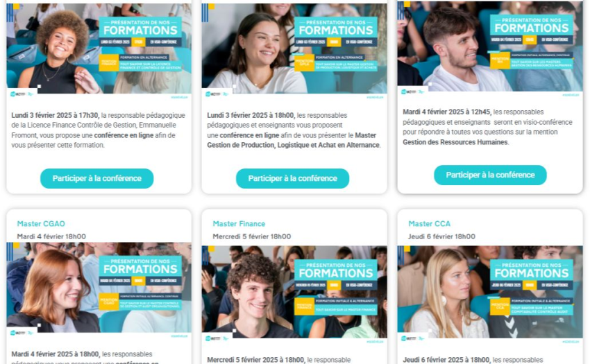Click Participer à la conférence for Ressources Humaines

tap(490, 175)
